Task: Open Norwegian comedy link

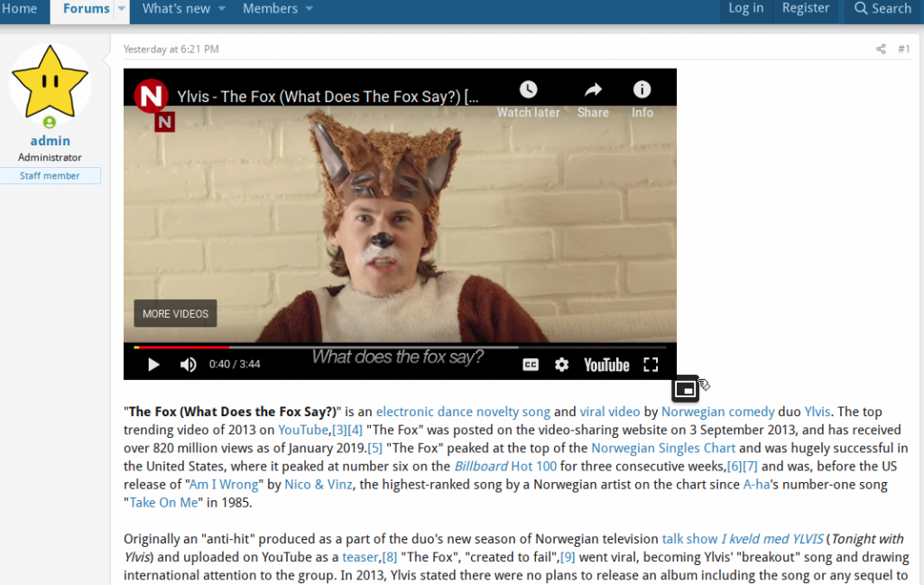Action: coord(717,412)
